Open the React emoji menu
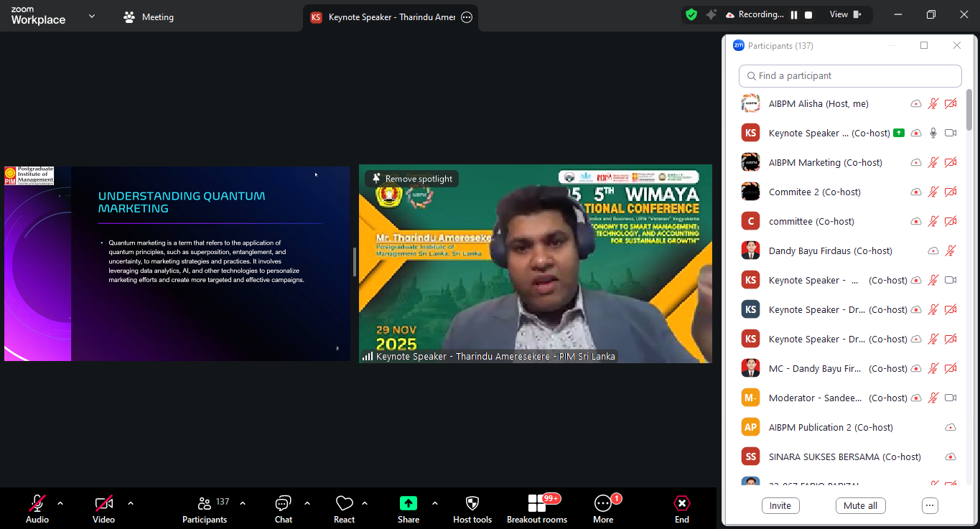Viewport: 980px width, 529px height. click(x=345, y=508)
